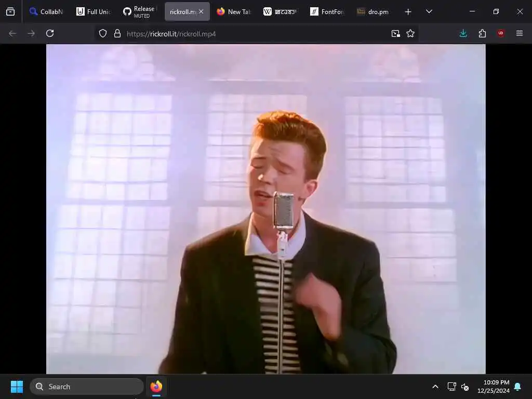This screenshot has width=532, height=399.
Task: Open notifications bell icon
Action: (x=518, y=387)
